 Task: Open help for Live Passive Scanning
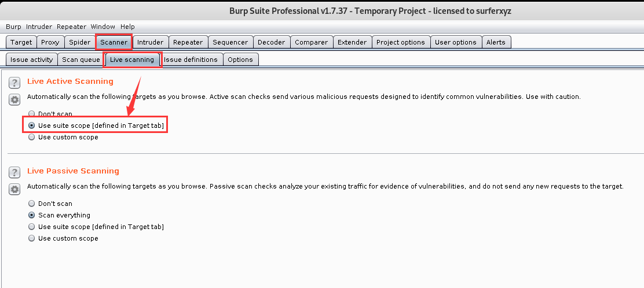tap(14, 172)
